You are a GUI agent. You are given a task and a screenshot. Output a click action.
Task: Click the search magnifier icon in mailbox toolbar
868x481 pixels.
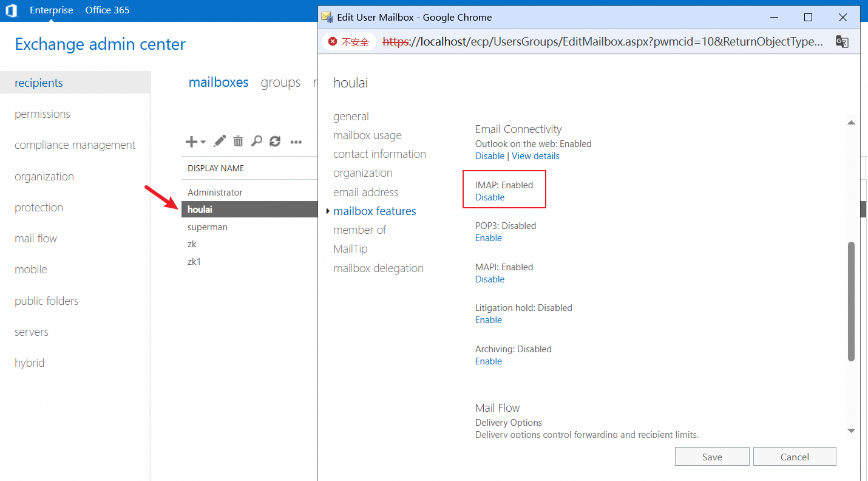click(257, 142)
